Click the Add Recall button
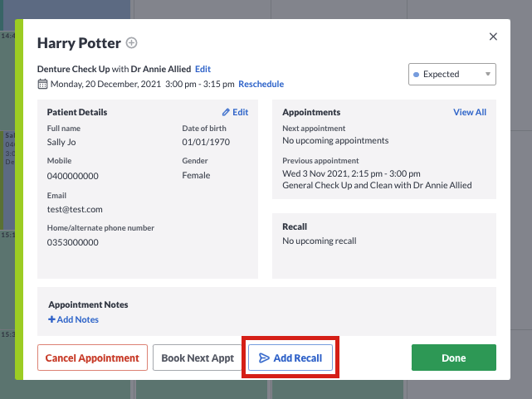532x399 pixels. point(290,358)
